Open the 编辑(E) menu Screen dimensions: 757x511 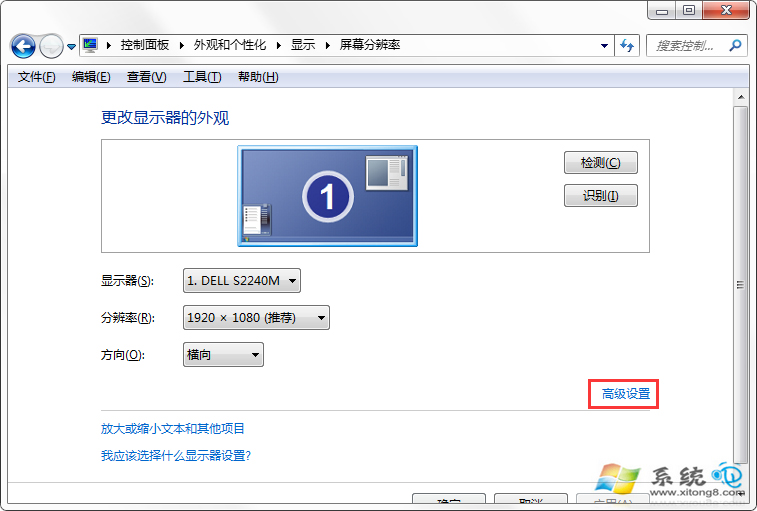tap(91, 77)
